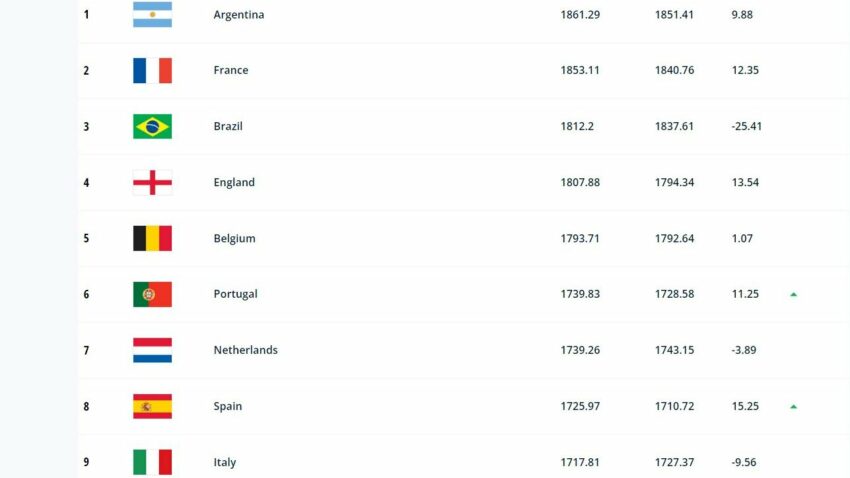Click Spain's green upward rank arrow
The width and height of the screenshot is (850, 478).
pyautogui.click(x=794, y=406)
